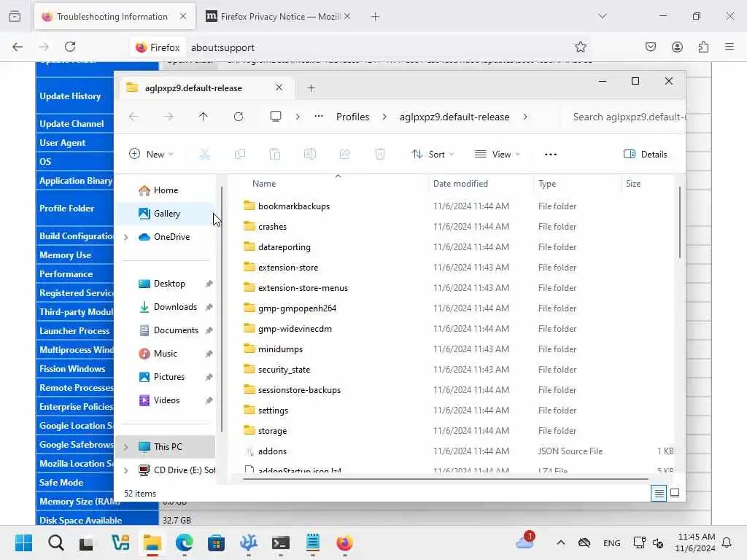Refresh the Explorer folder view
The image size is (747, 560).
(x=239, y=117)
